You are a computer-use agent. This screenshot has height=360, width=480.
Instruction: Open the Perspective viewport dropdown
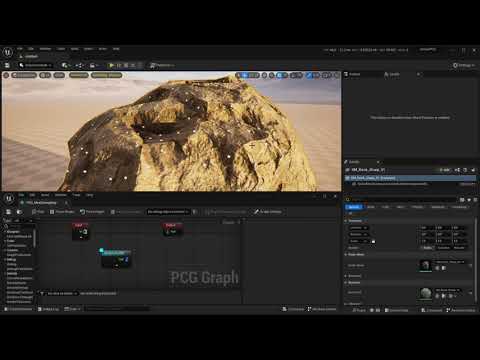click(24, 75)
